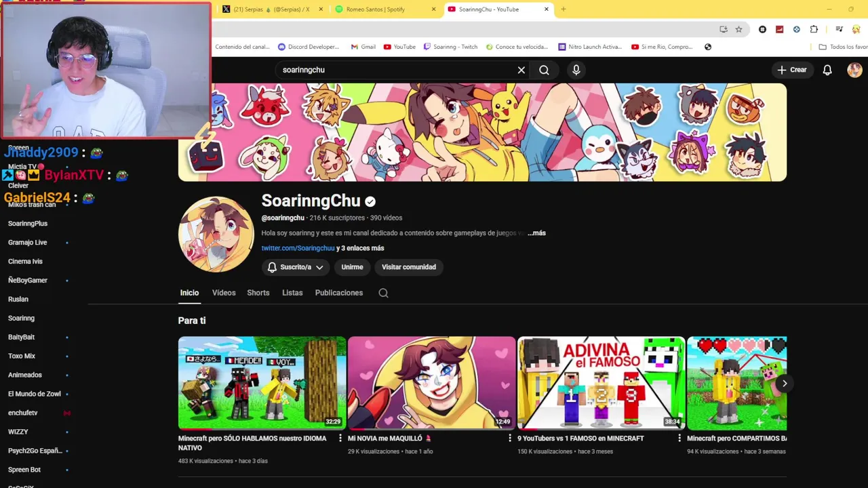Screen dimensions: 868x488
Task: Open Soaring subscription in sidebar
Action: point(21,319)
